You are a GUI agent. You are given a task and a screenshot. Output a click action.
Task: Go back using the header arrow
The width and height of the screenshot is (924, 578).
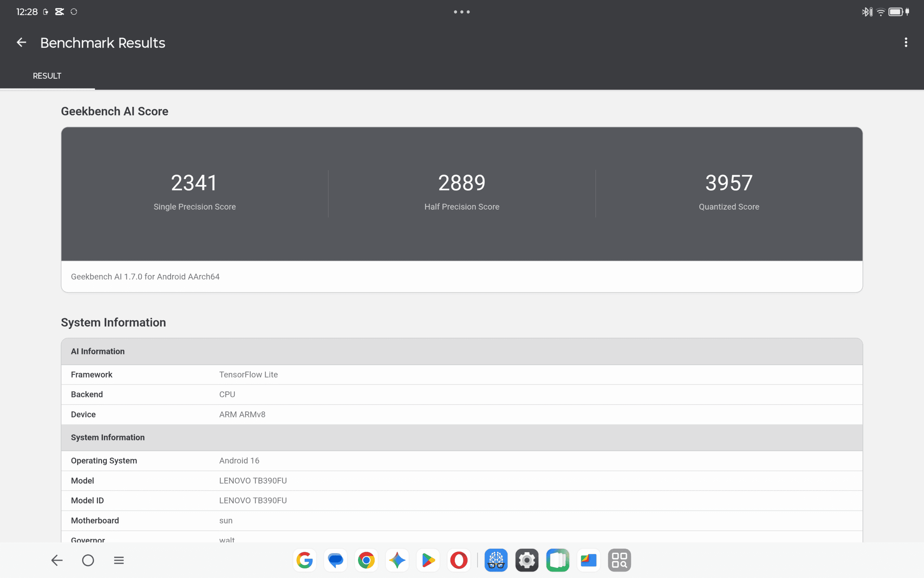tap(21, 42)
